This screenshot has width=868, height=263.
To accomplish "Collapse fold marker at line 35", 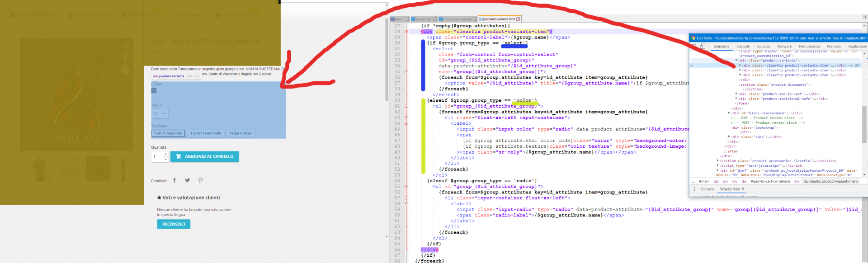I will pyautogui.click(x=407, y=72).
